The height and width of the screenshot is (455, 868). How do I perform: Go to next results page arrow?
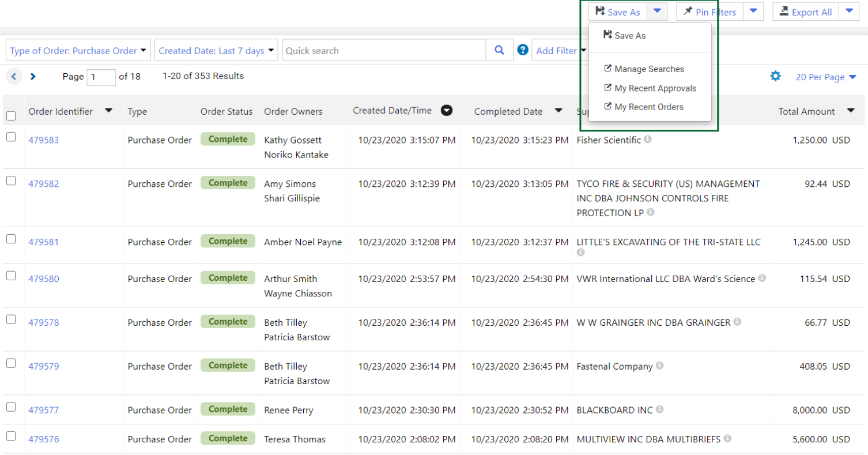33,76
